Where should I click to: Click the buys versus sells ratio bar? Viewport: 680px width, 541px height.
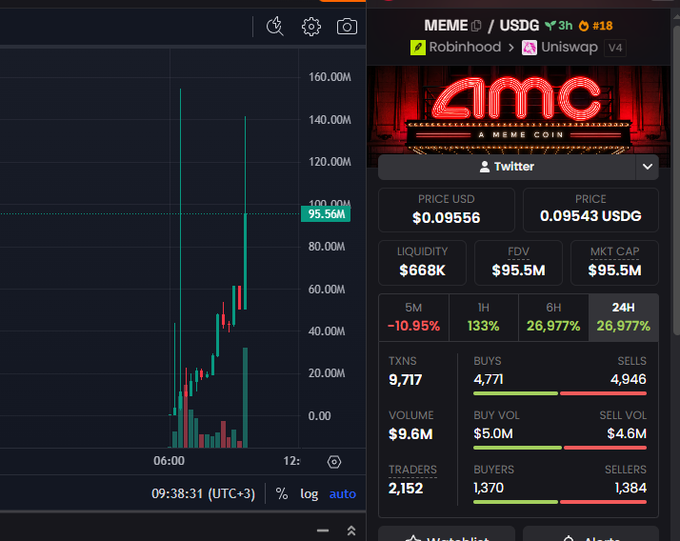560,393
